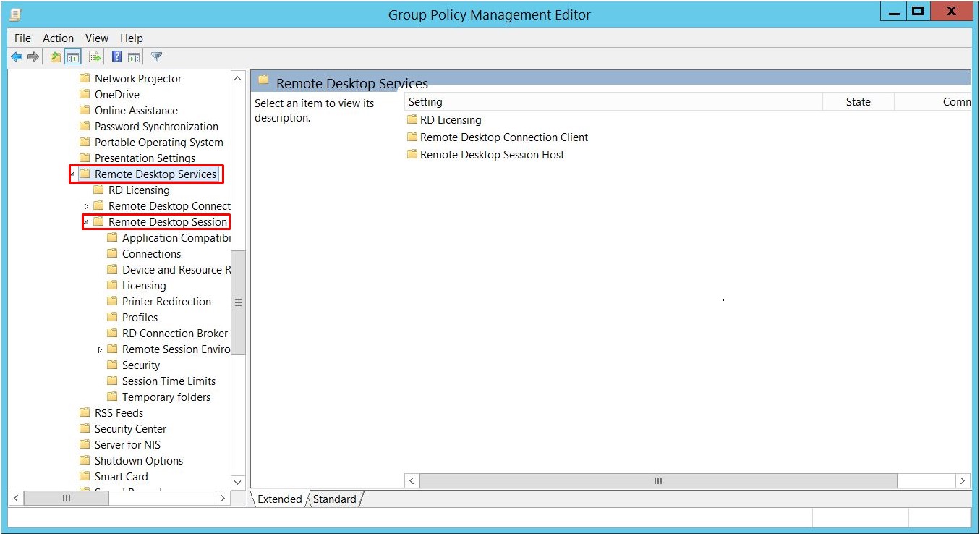Select Portable Operating System in the tree

click(158, 142)
